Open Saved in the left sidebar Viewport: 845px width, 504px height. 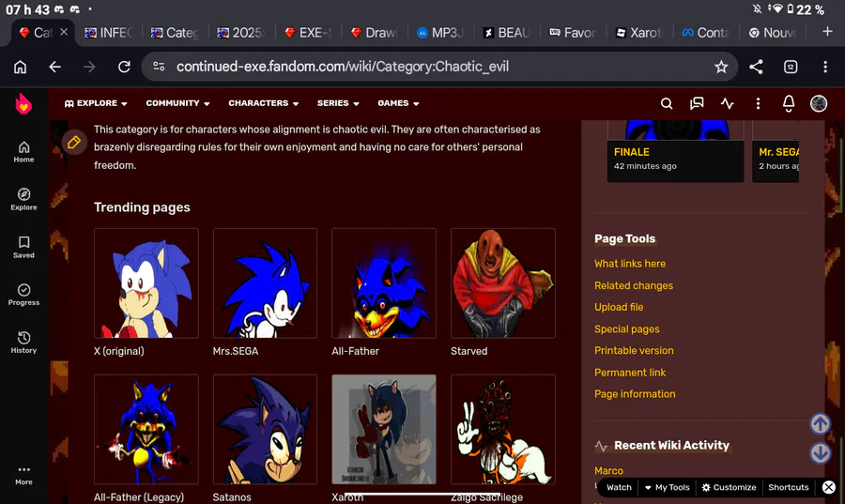[x=23, y=247]
